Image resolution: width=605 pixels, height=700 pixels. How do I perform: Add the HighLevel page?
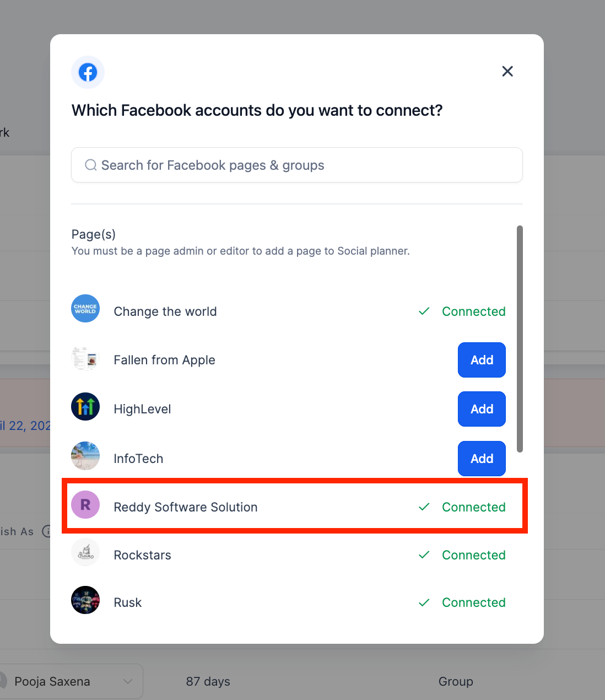(x=482, y=409)
